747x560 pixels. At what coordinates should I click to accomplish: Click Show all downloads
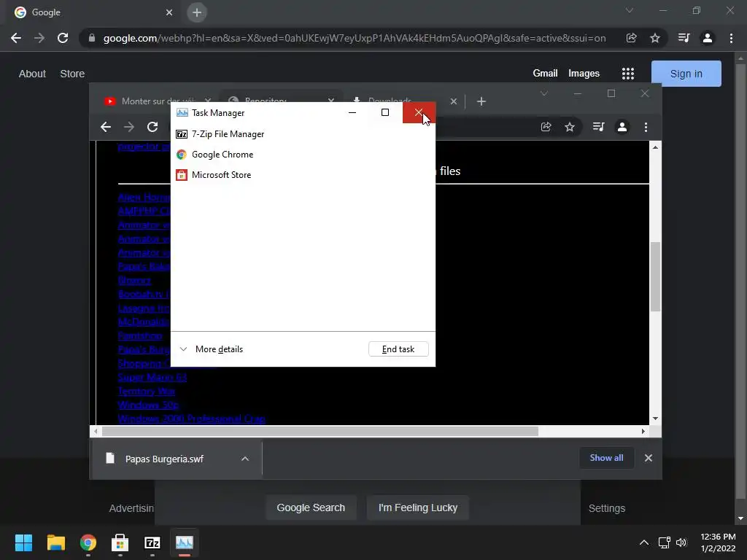[x=606, y=458]
